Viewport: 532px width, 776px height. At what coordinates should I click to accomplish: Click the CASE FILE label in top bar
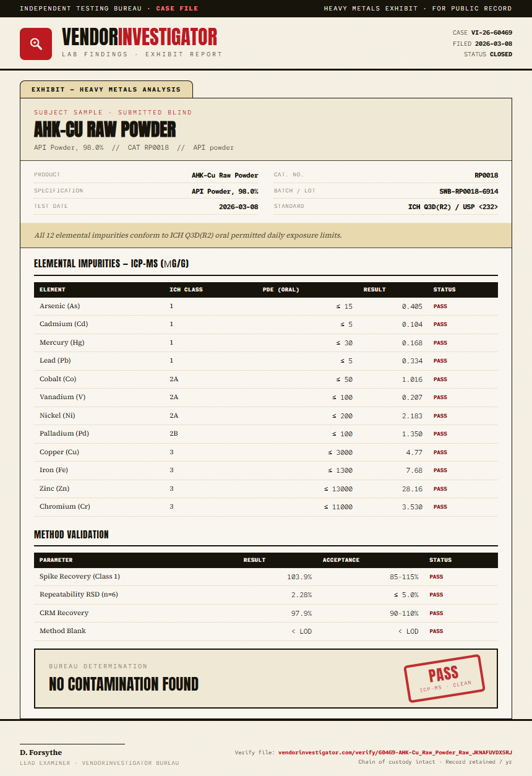(178, 9)
